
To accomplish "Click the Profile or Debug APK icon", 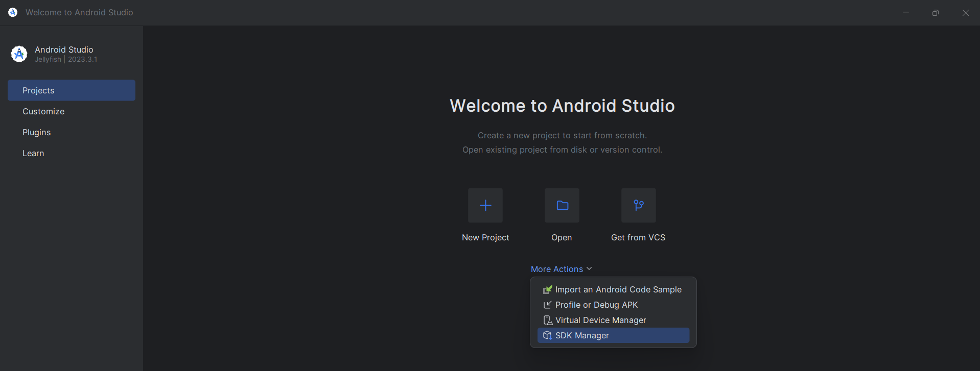I will [x=547, y=305].
